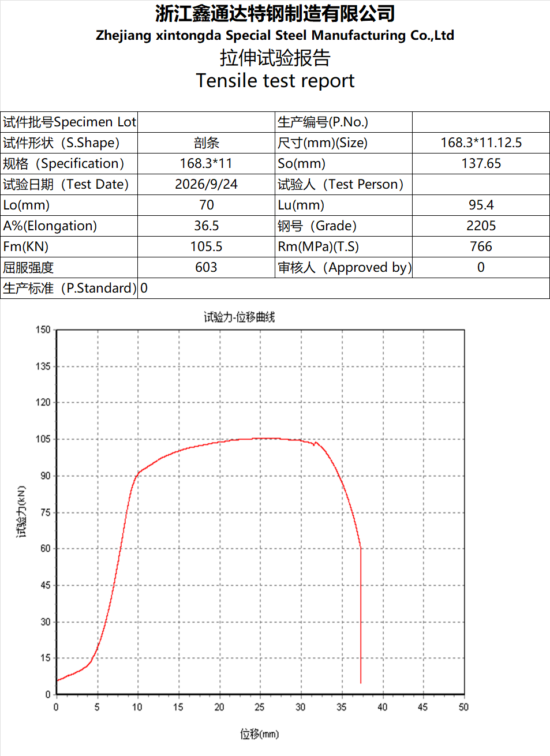
Task: Click the y-axis tick '60'
Action: click(45, 549)
